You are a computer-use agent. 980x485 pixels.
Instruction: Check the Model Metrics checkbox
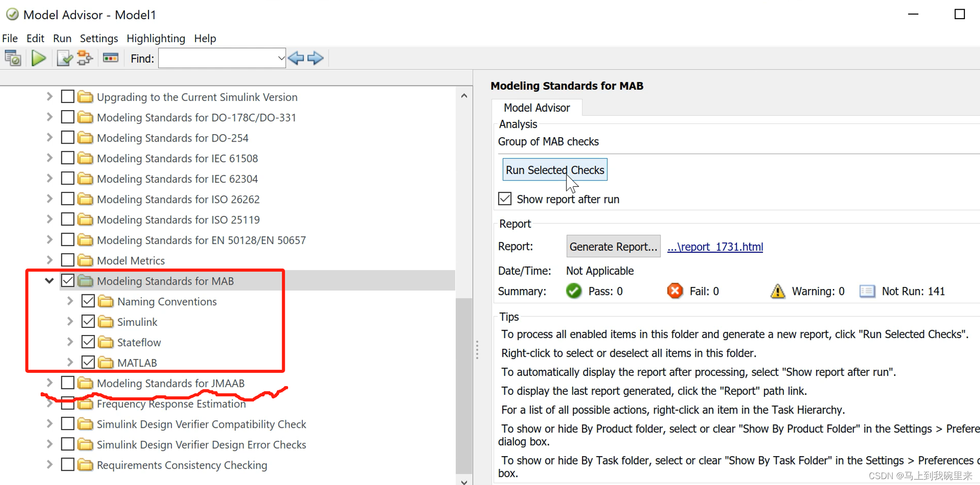pyautogui.click(x=68, y=260)
